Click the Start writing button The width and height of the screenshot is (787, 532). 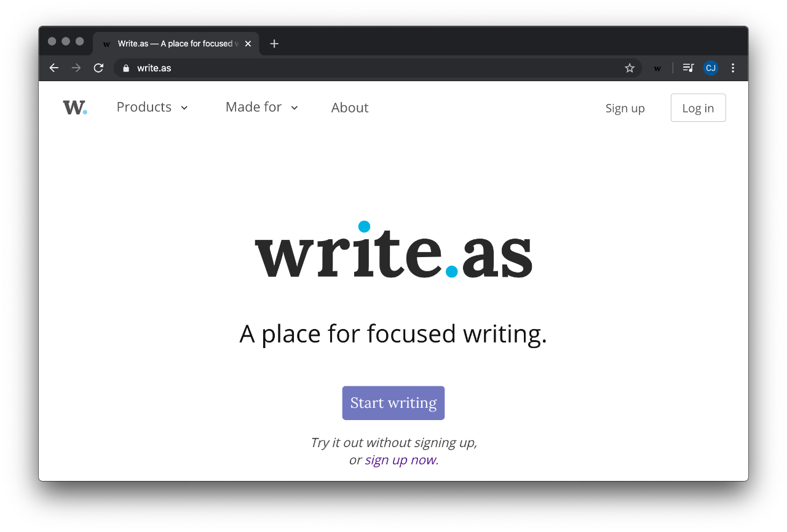[x=393, y=403]
